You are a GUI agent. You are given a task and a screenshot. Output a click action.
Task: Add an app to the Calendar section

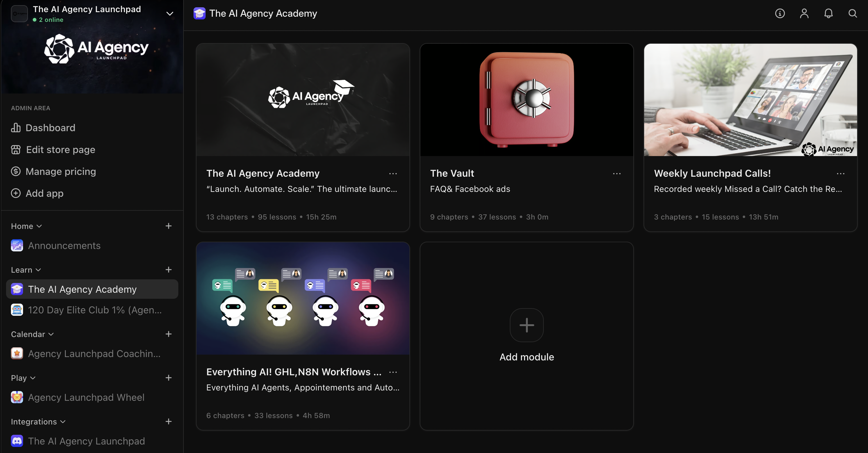169,334
